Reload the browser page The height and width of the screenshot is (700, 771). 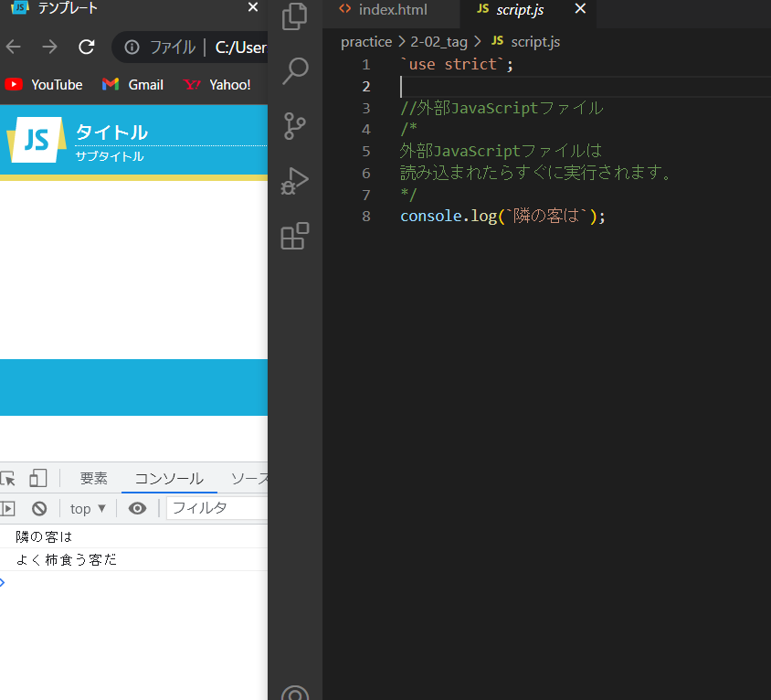(87, 48)
